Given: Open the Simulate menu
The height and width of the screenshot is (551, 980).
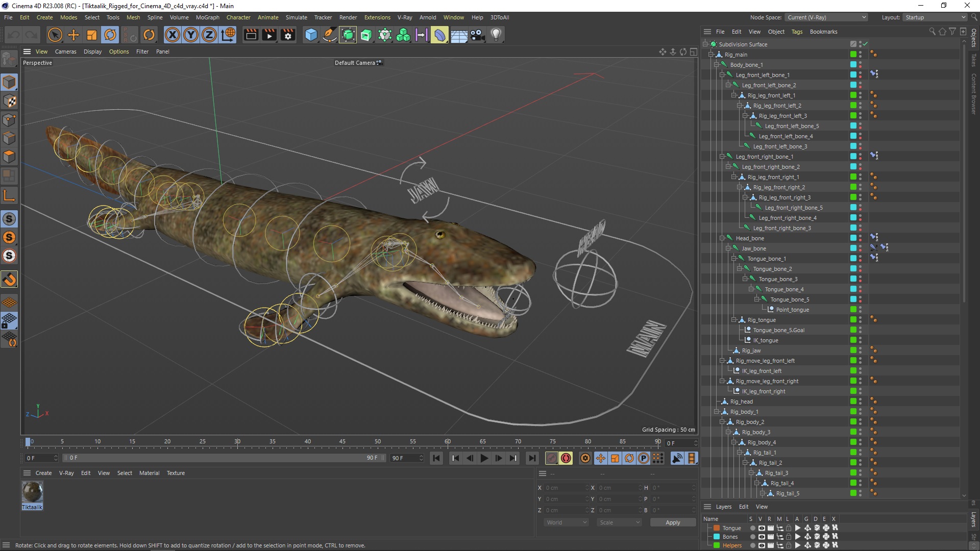Looking at the screenshot, I should [296, 17].
